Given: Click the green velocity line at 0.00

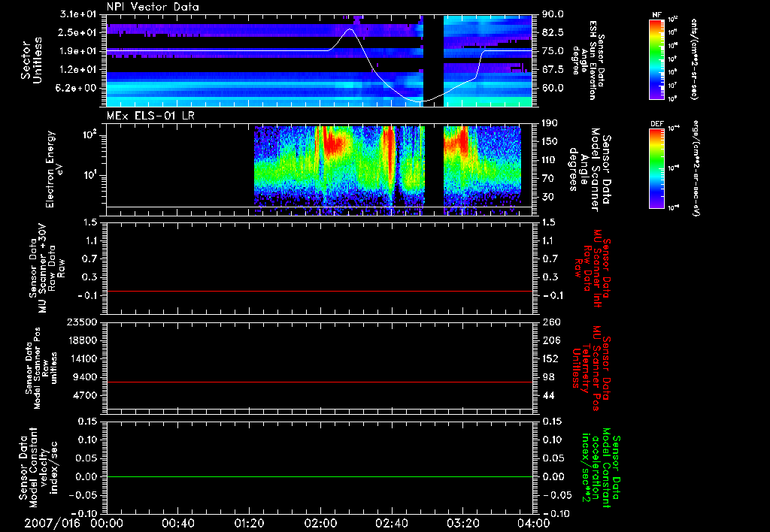Looking at the screenshot, I should [x=319, y=476].
